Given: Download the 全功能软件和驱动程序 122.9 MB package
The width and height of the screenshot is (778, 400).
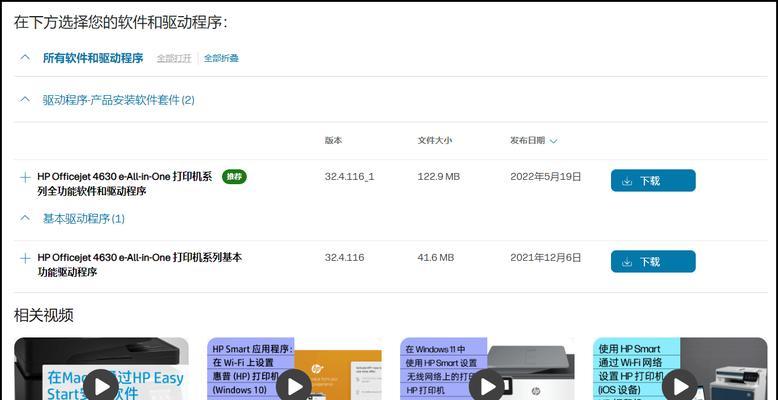Looking at the screenshot, I should [653, 181].
